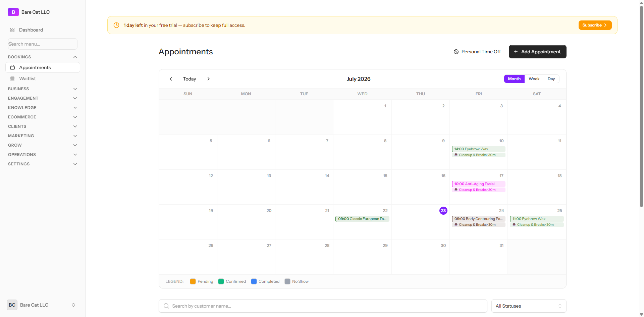This screenshot has width=644, height=317.
Task: Expand the SETTINGS section
Action: (x=43, y=164)
